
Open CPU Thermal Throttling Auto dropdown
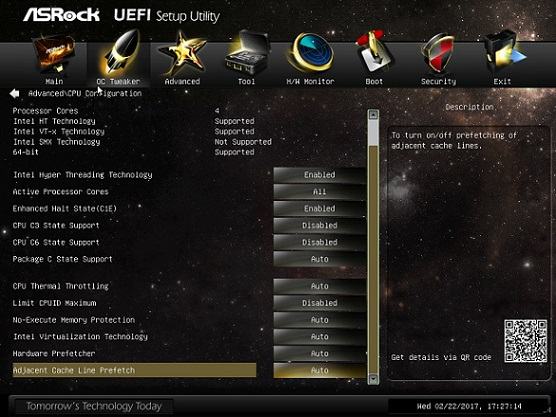(319, 286)
